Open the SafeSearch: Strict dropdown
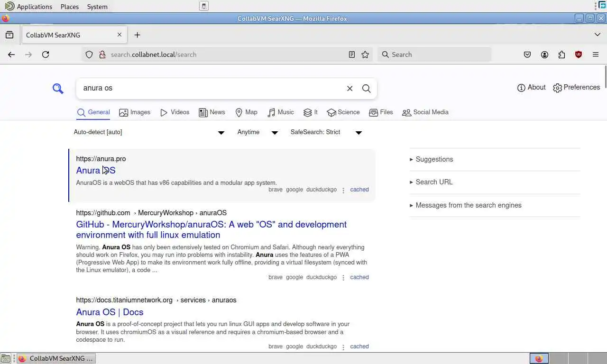The height and width of the screenshot is (364, 607). pyautogui.click(x=326, y=132)
